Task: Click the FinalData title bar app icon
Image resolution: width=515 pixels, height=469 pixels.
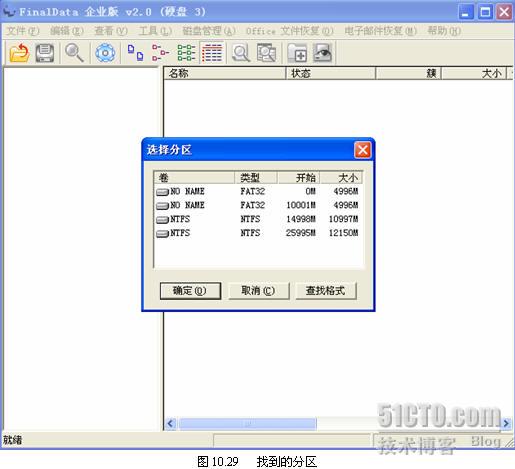Action: click(x=9, y=12)
